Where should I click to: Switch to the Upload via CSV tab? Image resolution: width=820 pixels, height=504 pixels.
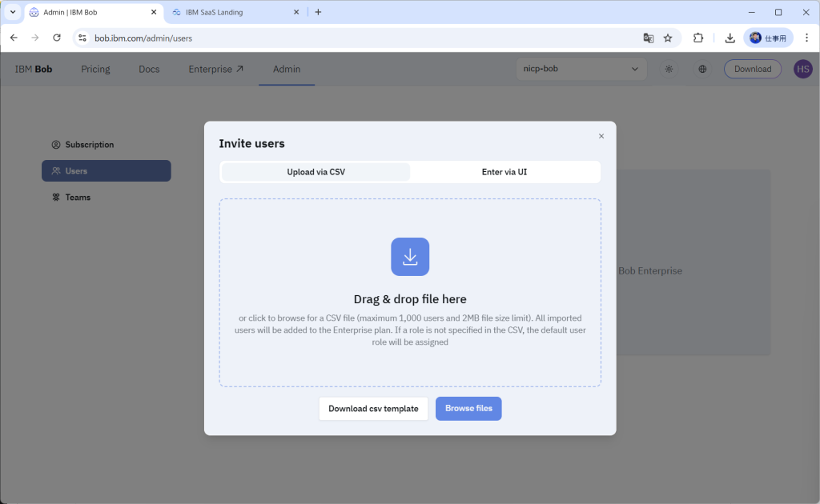(x=316, y=172)
